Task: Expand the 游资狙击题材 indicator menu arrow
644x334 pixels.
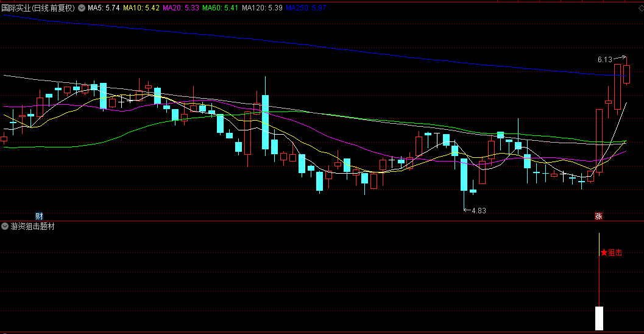Action: (x=5, y=226)
